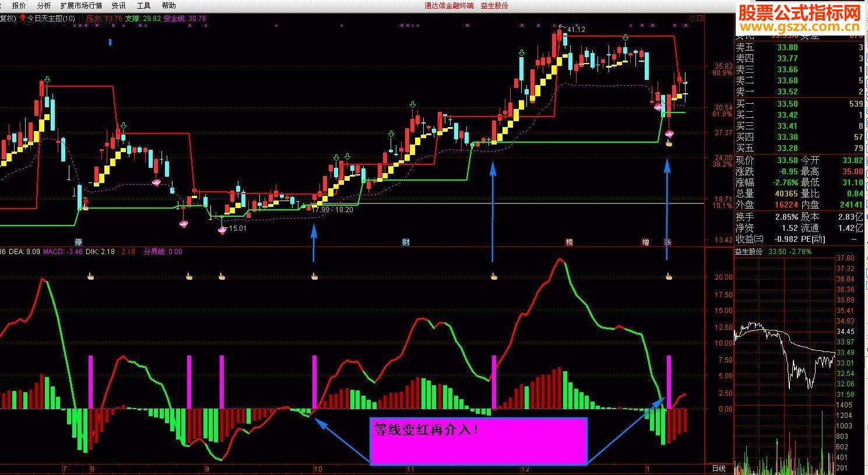Screen dimensions: 868x475
Task: Click the 涨 event marker on chart
Action: tap(667, 242)
